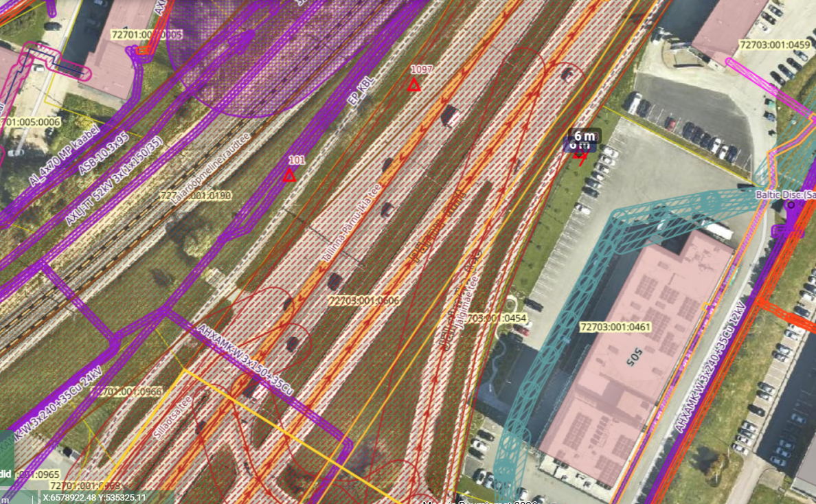Click the red triangle marker 1097
This screenshot has height=504, width=816.
[413, 85]
